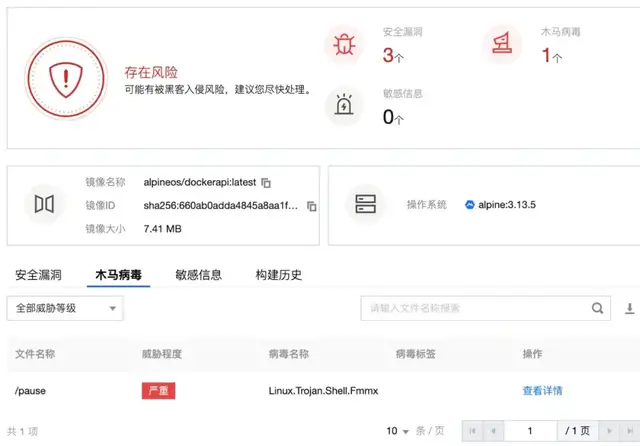
Task: Open the 构建历史 tab
Action: click(x=279, y=275)
